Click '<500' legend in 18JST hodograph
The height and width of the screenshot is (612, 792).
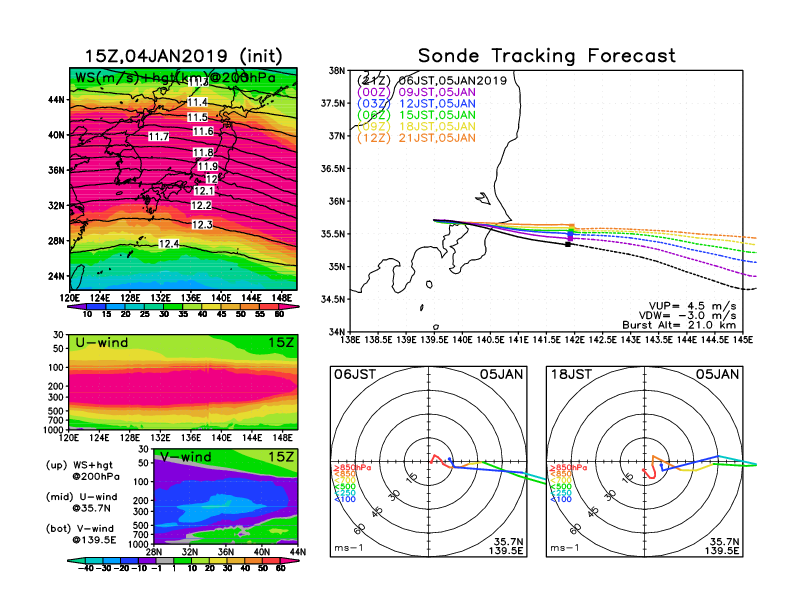(x=561, y=487)
